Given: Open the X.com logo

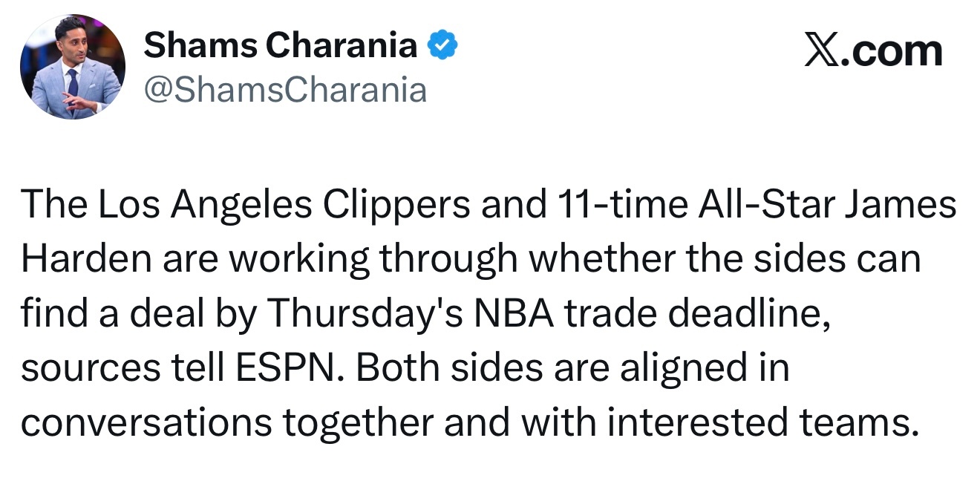Looking at the screenshot, I should click(873, 52).
